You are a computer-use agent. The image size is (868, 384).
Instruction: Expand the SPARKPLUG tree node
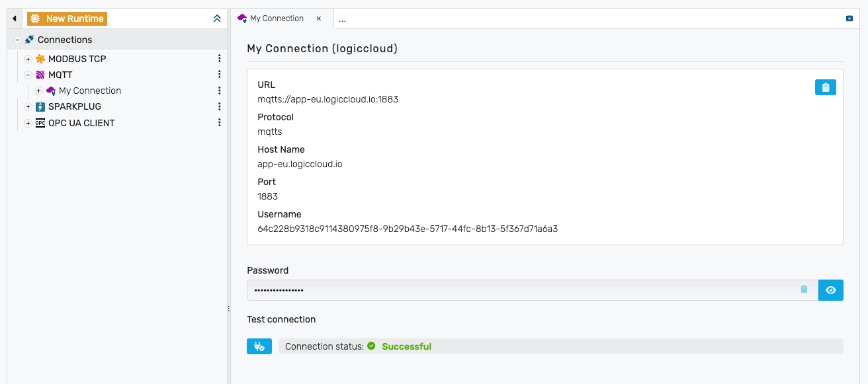click(x=28, y=106)
